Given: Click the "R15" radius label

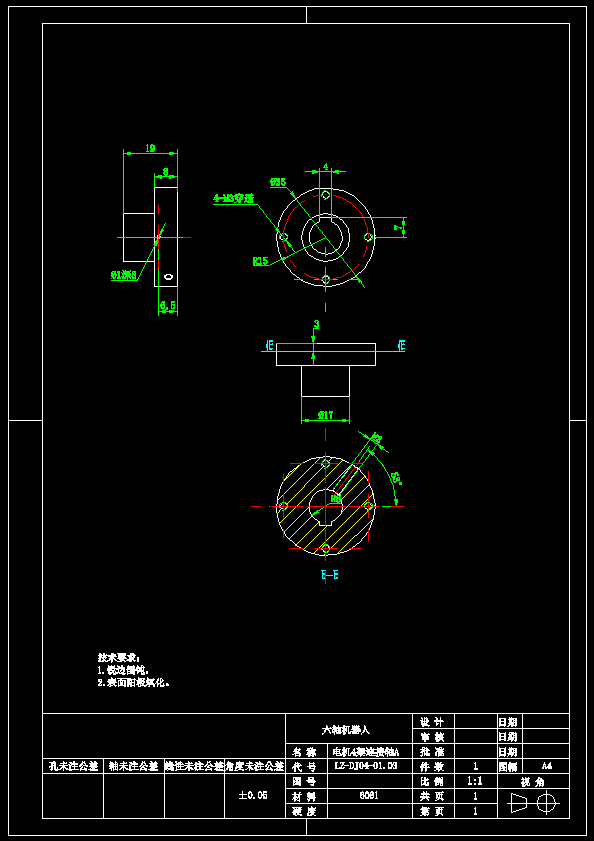Looking at the screenshot, I should click(260, 261).
